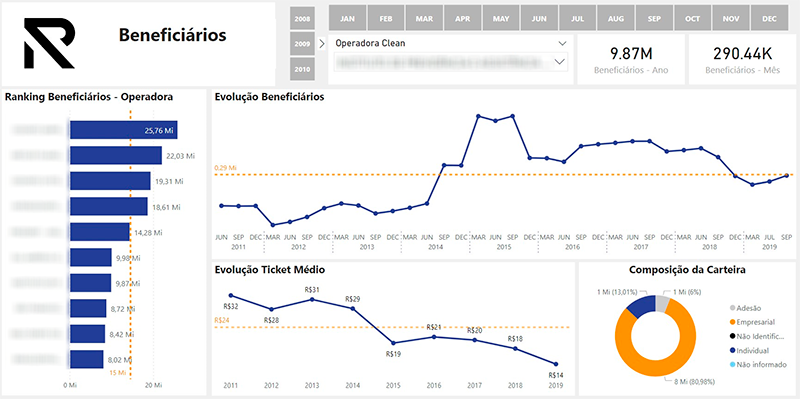Select the top 25,76 Mi ranking bar
The width and height of the screenshot is (800, 399).
pyautogui.click(x=123, y=130)
